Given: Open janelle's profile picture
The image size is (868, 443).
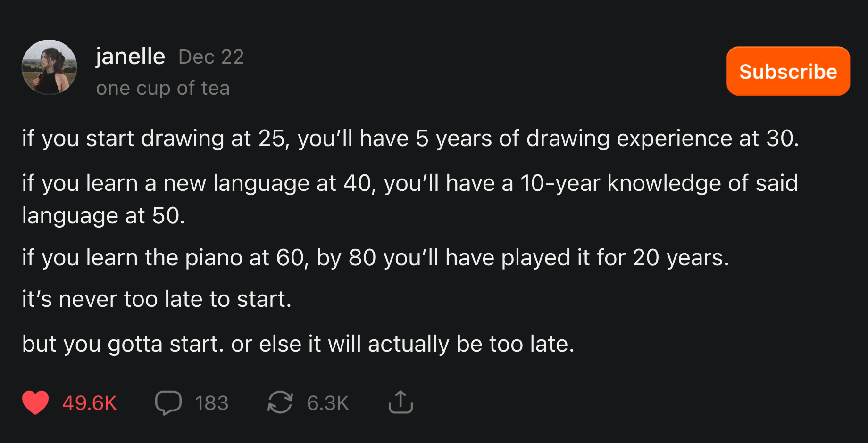Looking at the screenshot, I should point(50,67).
